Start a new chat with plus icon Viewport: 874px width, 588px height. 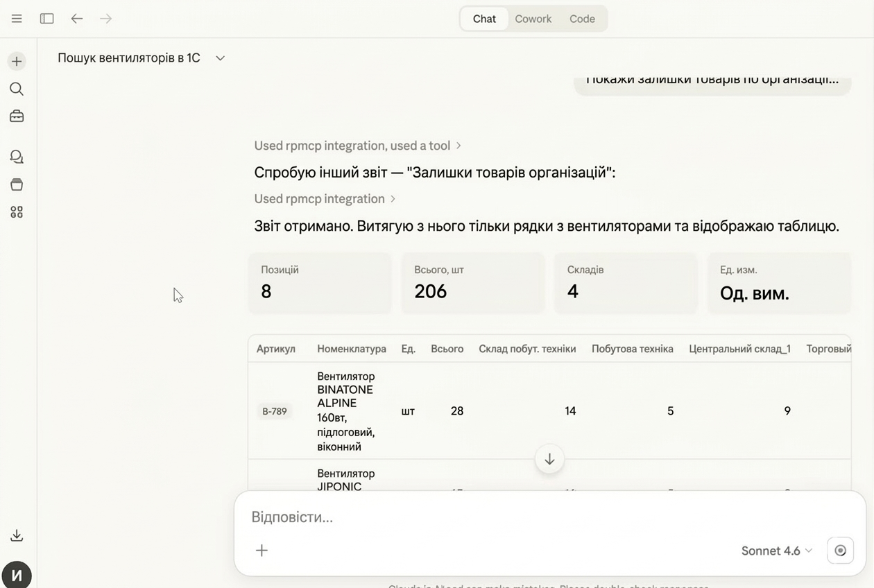[17, 61]
